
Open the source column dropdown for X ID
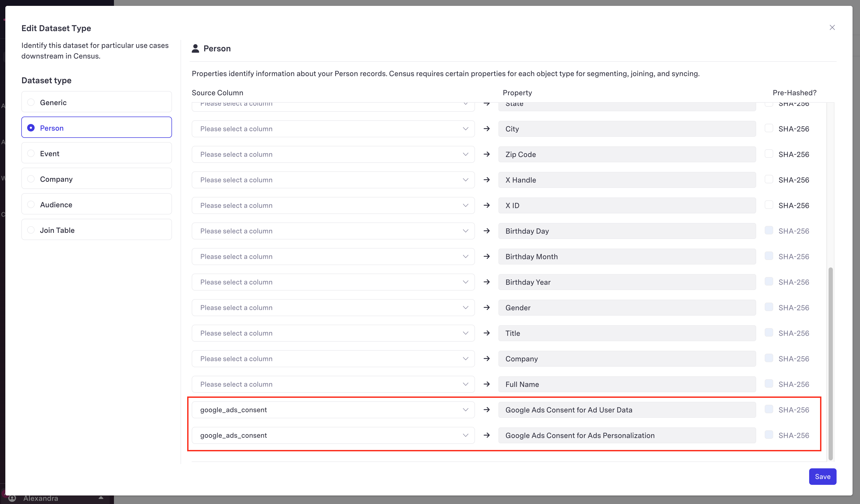(333, 206)
